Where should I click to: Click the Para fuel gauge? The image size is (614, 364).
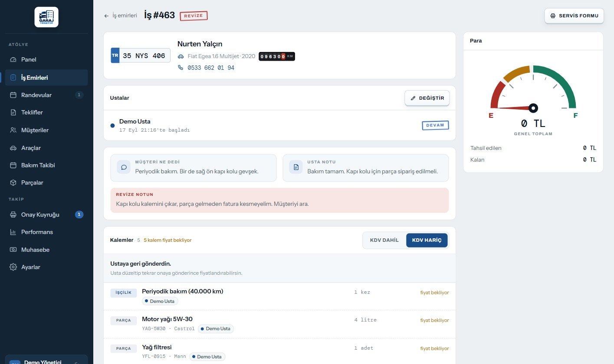tap(533, 92)
